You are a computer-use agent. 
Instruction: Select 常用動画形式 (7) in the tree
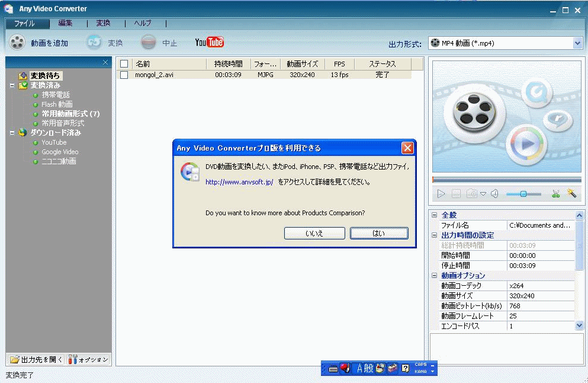[x=70, y=114]
